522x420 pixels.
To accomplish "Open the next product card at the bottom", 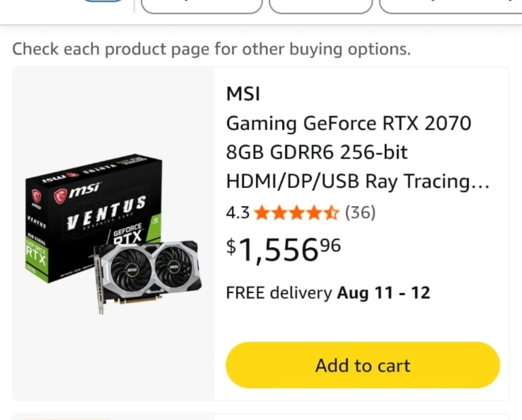I will [261, 416].
